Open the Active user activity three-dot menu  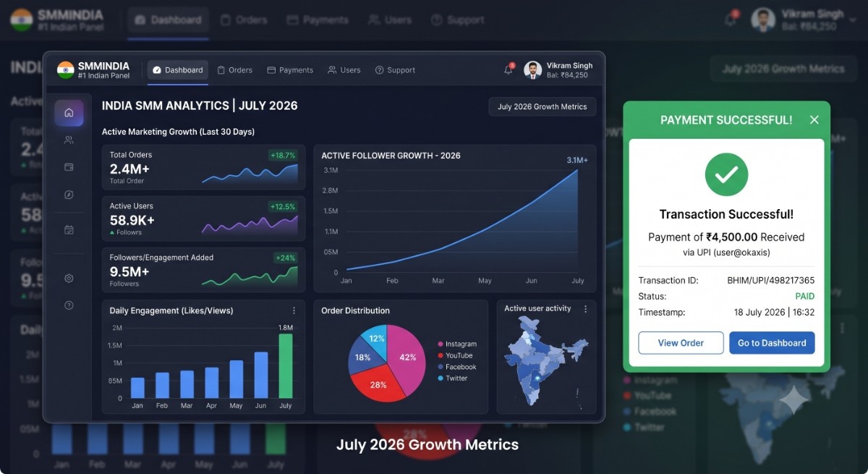click(585, 309)
